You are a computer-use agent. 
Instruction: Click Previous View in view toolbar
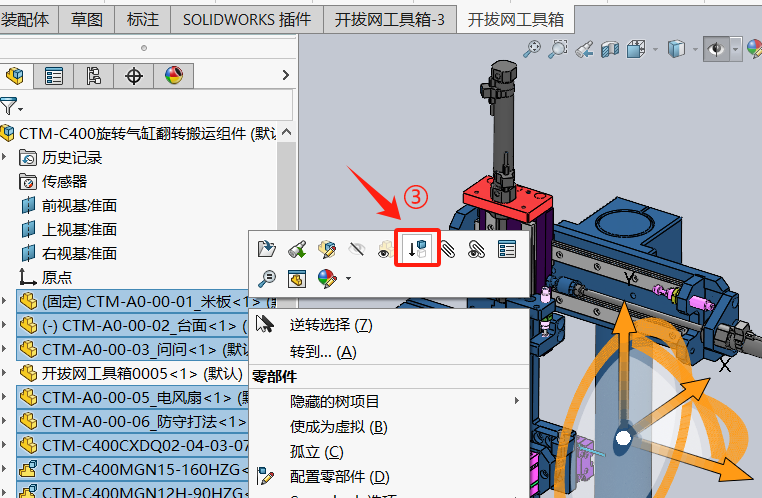click(584, 49)
